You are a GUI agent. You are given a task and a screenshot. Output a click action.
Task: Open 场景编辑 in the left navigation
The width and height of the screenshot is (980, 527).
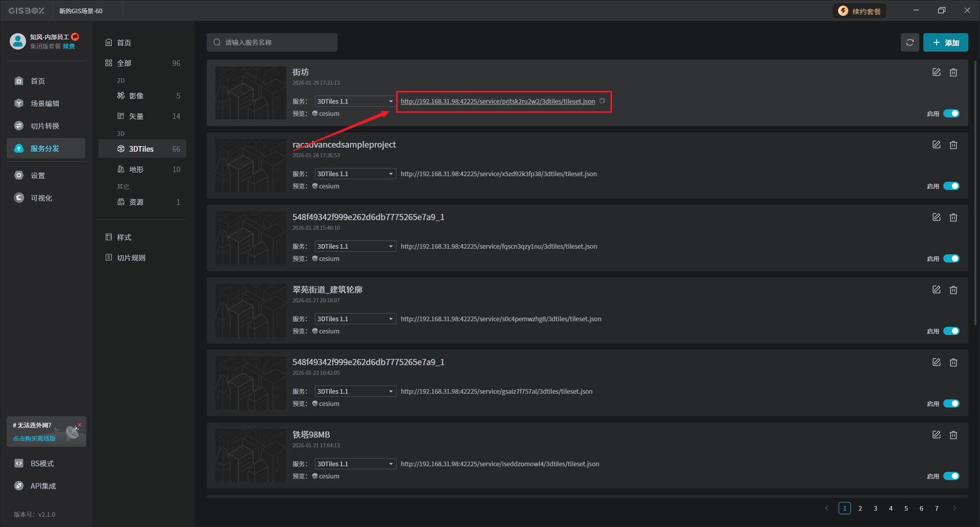pos(45,104)
